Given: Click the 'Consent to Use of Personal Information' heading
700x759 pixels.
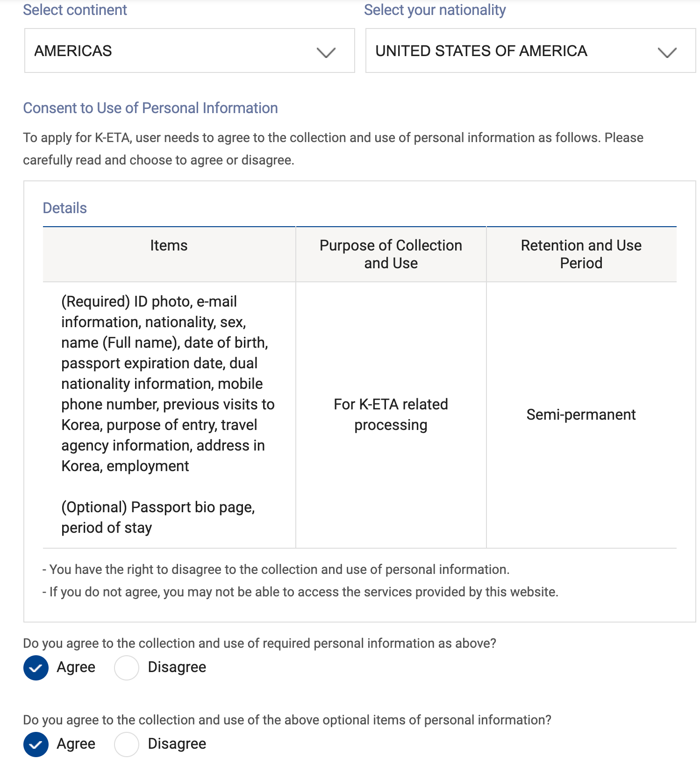Looking at the screenshot, I should (150, 108).
